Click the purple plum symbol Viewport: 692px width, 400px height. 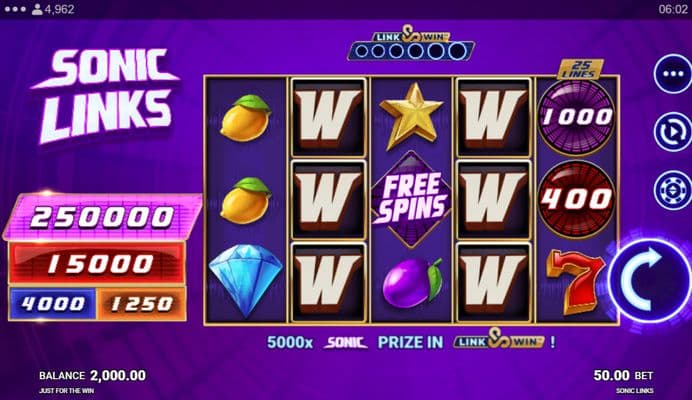pyautogui.click(x=412, y=283)
